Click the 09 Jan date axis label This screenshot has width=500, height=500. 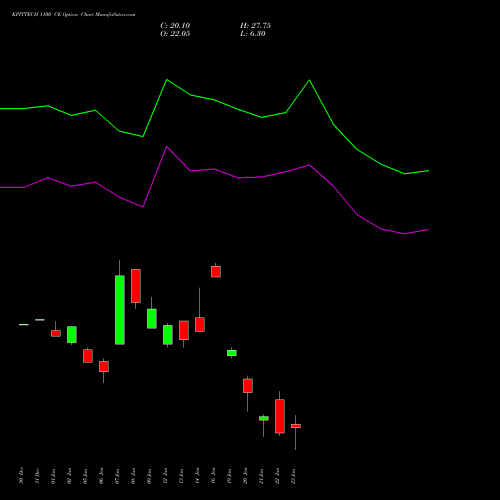pyautogui.click(x=149, y=476)
